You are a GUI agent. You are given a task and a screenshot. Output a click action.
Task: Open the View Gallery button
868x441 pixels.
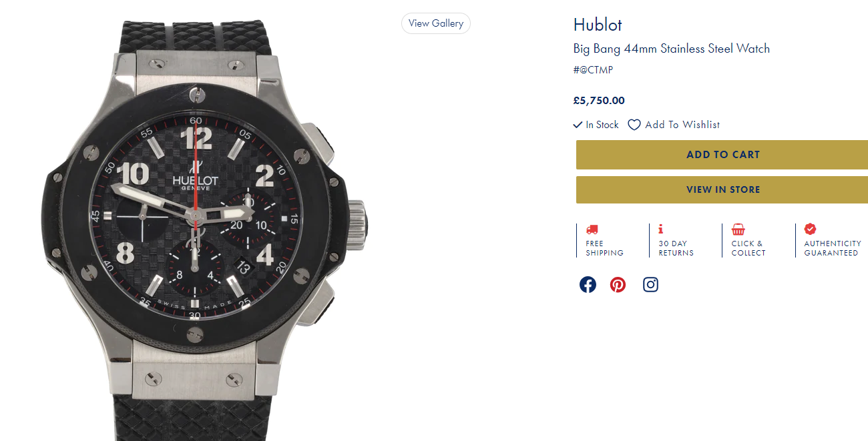coord(435,23)
